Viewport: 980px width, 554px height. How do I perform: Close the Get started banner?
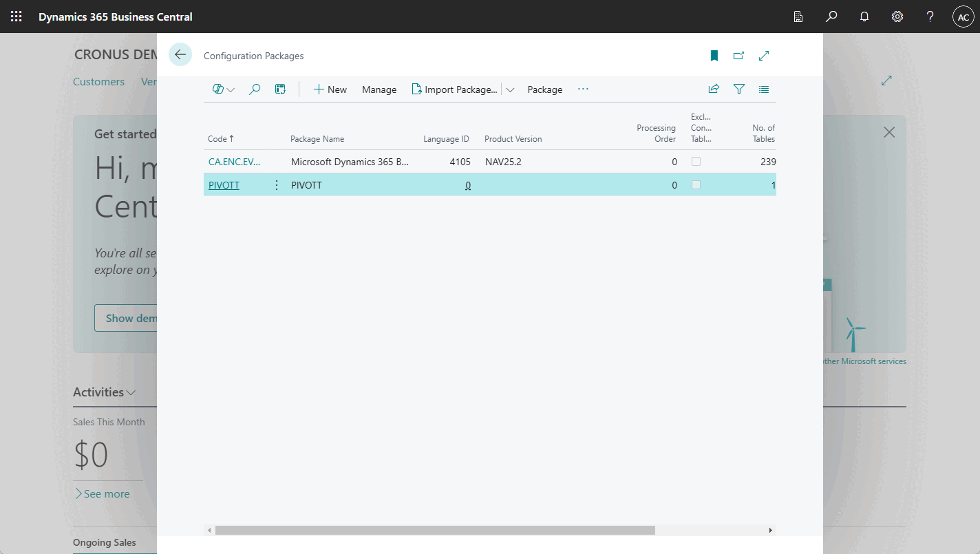click(x=889, y=132)
